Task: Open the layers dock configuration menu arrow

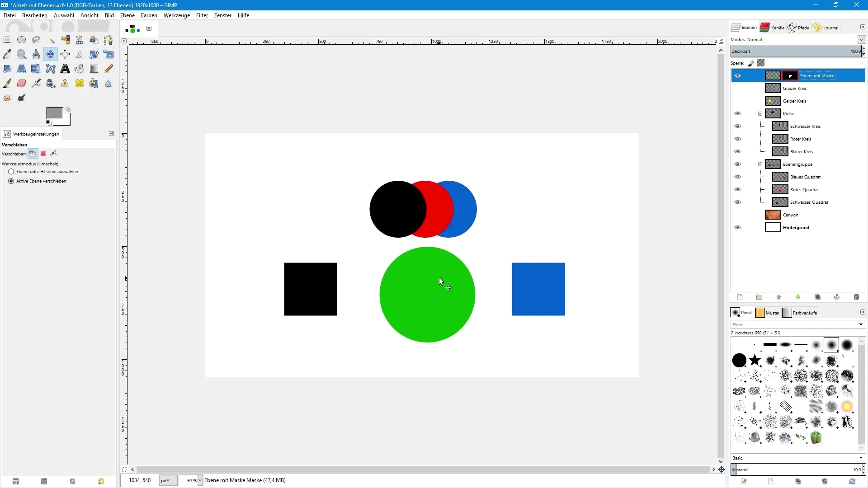Action: pos(863,28)
